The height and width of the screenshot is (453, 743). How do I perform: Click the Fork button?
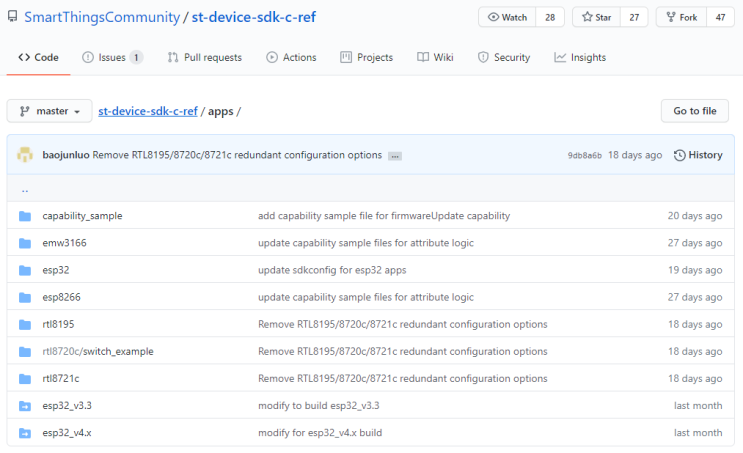coord(681,17)
